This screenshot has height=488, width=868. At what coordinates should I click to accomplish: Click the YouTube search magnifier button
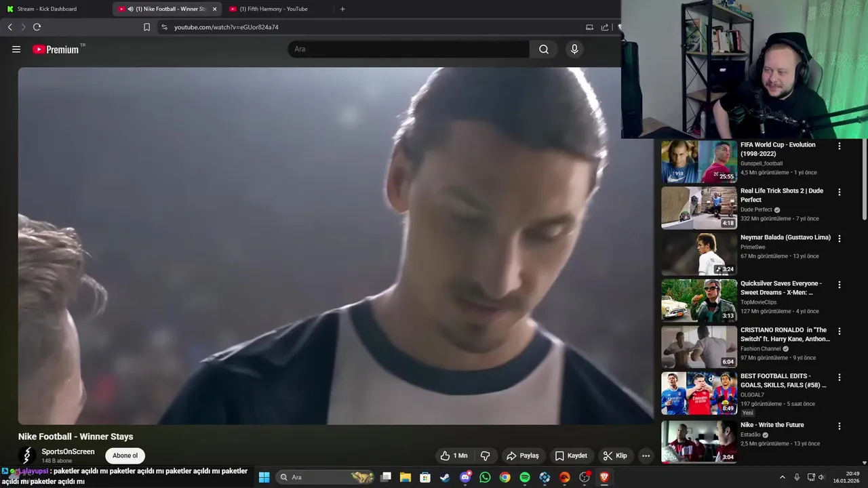(544, 49)
